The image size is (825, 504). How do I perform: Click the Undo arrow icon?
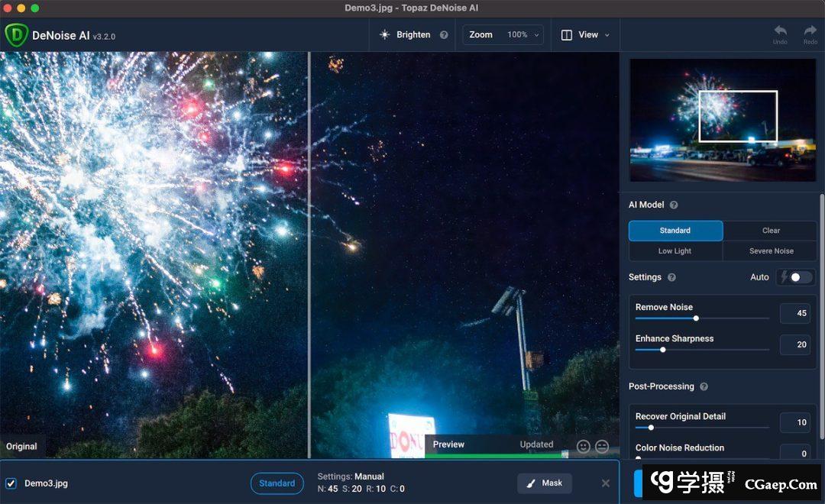(780, 31)
